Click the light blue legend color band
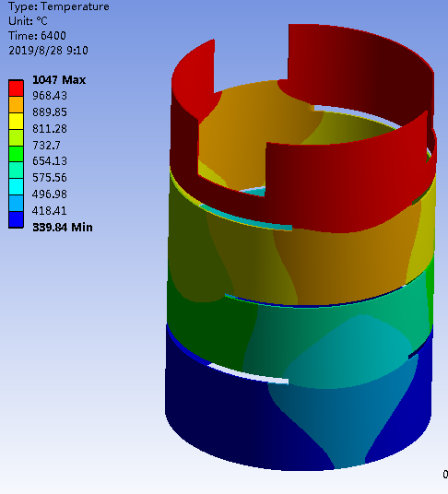Screen dimensions: 448x494 click(x=16, y=203)
